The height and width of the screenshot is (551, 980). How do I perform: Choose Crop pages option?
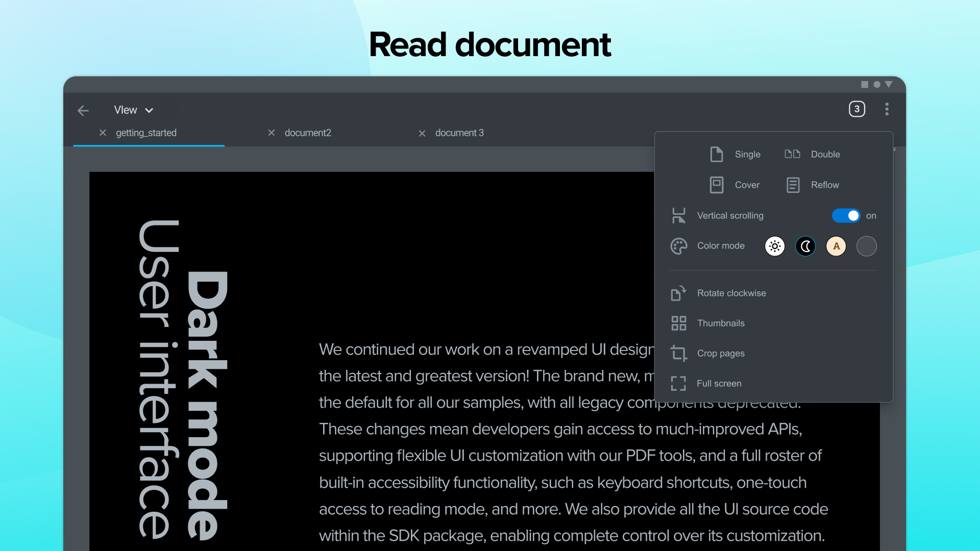[720, 354]
